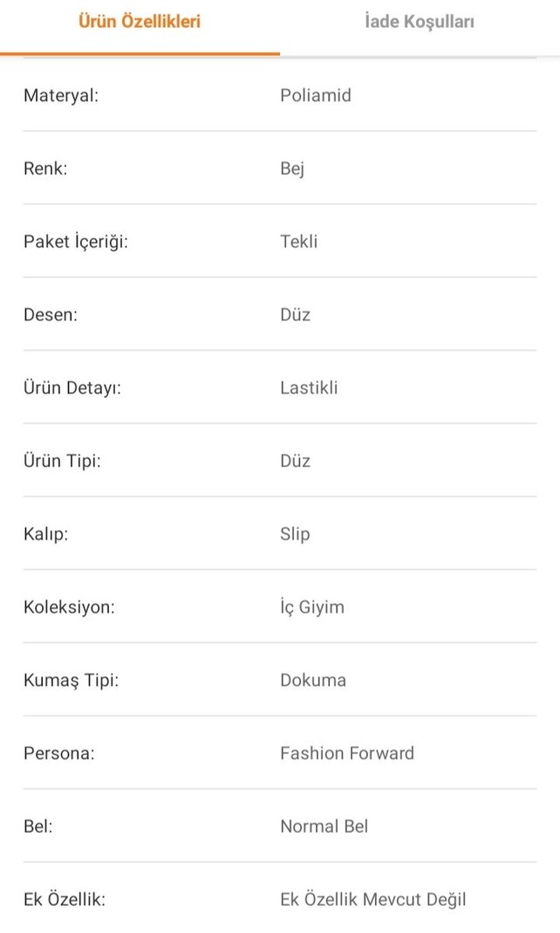Select the Ürün Özellikleri tab
Viewport: 560px width, 933px height.
tap(140, 22)
